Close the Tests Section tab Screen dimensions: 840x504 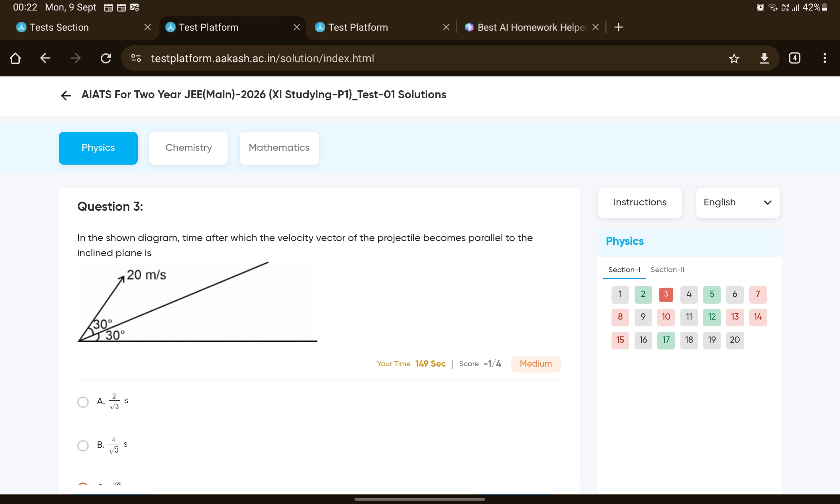[x=147, y=27]
